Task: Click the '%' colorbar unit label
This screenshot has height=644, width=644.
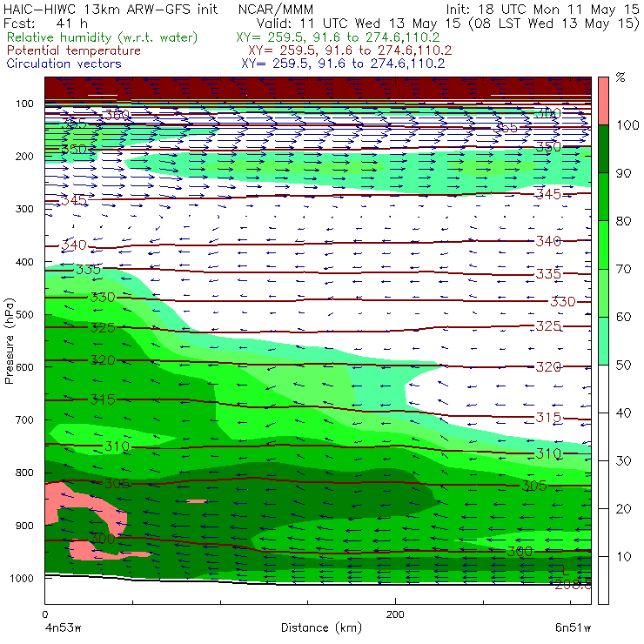Action: point(621,77)
